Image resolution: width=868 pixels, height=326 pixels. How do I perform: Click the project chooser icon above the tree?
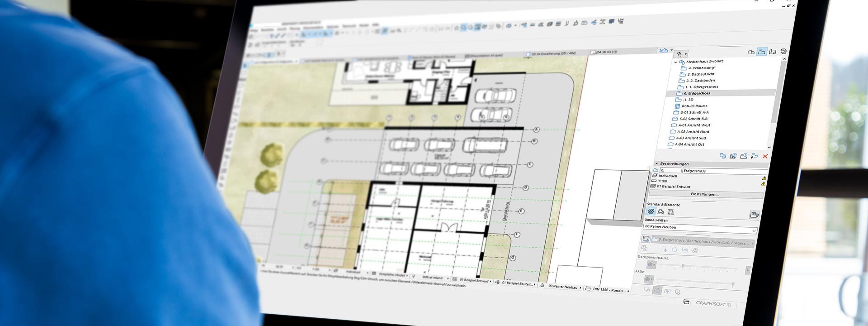(679, 54)
